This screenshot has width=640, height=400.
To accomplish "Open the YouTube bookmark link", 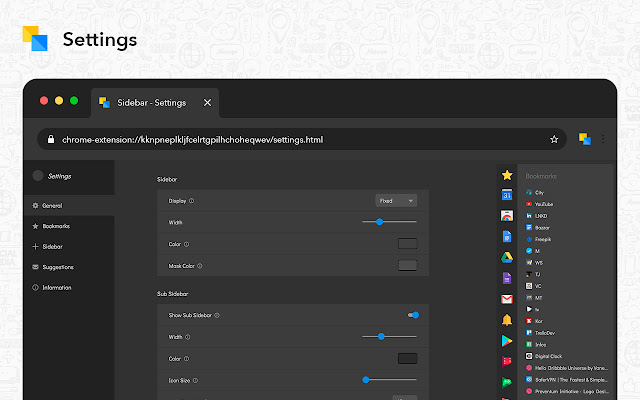I will (x=546, y=203).
